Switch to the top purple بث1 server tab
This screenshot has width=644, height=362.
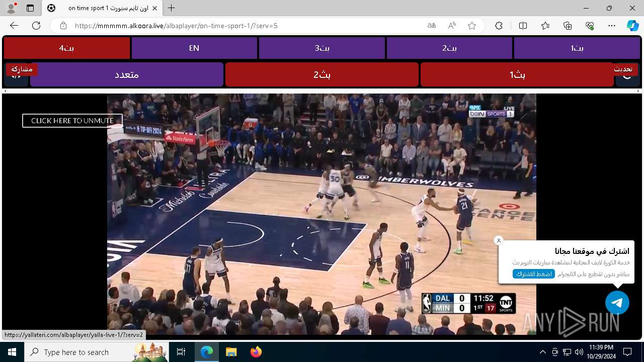click(x=577, y=48)
